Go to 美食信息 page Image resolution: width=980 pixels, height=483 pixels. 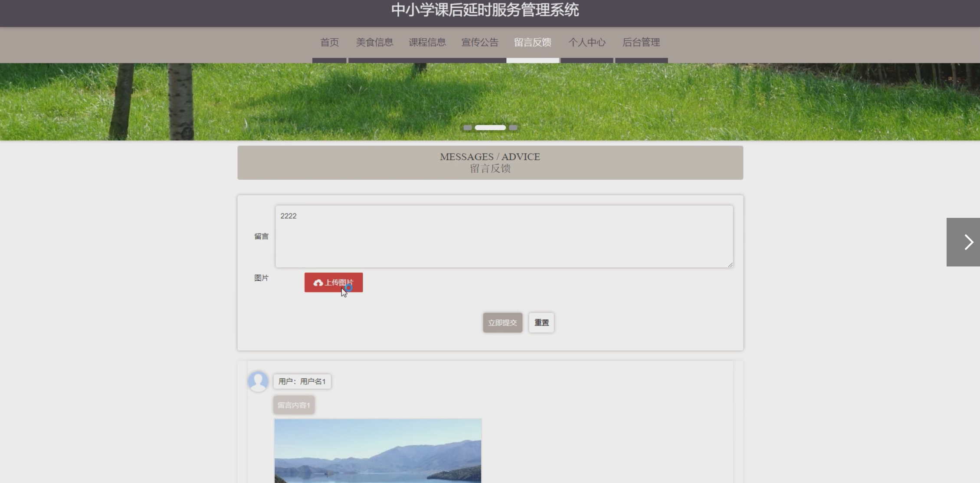tap(374, 43)
